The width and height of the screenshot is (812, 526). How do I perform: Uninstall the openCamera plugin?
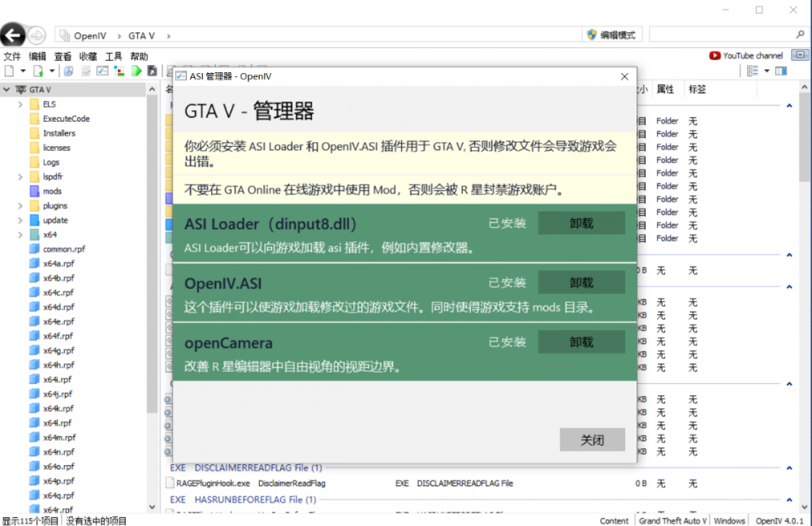pos(581,342)
